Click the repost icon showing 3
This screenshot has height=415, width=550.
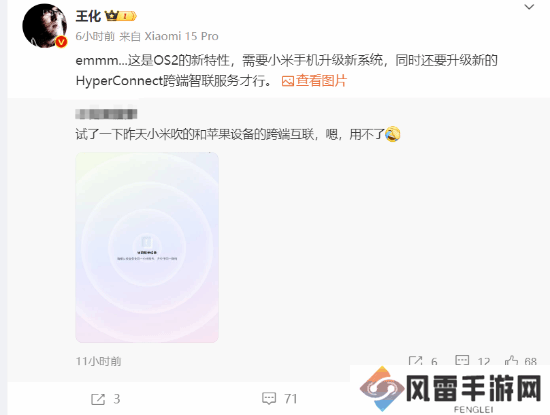coord(98,399)
